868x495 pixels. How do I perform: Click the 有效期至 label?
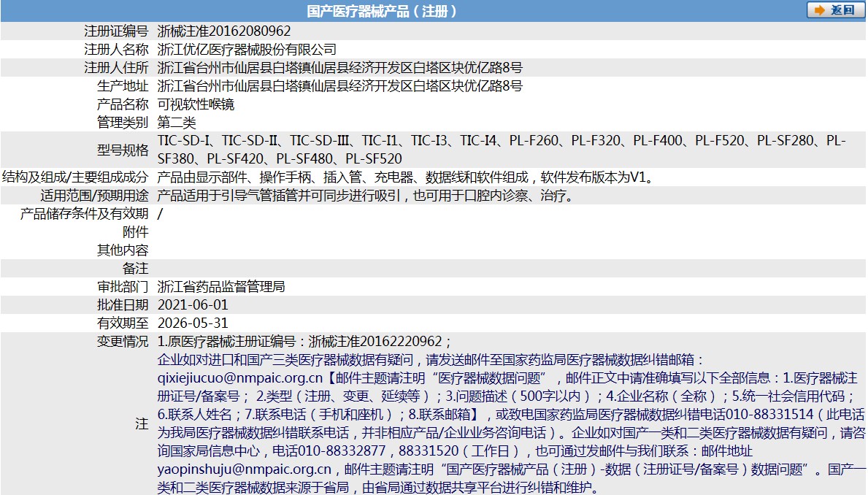pyautogui.click(x=123, y=323)
